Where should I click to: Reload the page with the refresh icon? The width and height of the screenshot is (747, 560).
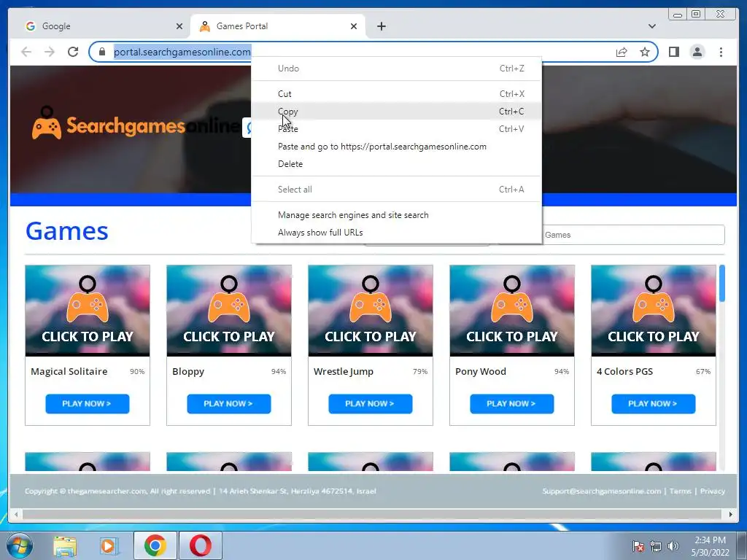click(x=73, y=52)
